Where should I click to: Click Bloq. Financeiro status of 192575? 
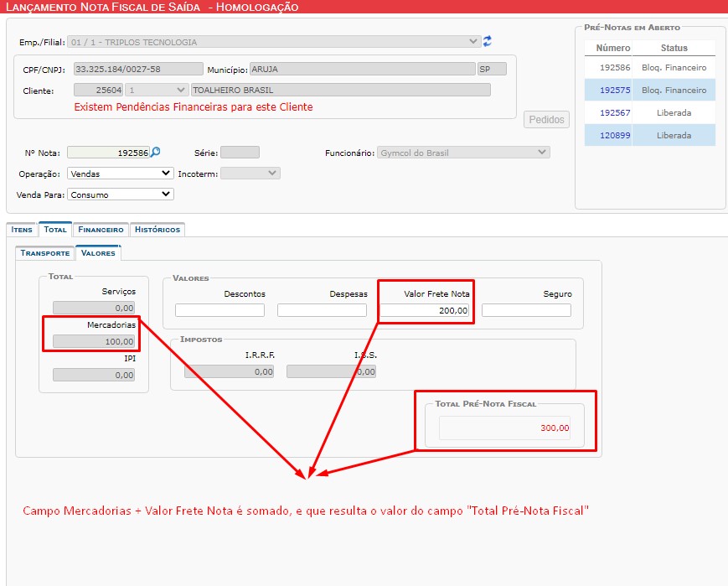tap(674, 91)
